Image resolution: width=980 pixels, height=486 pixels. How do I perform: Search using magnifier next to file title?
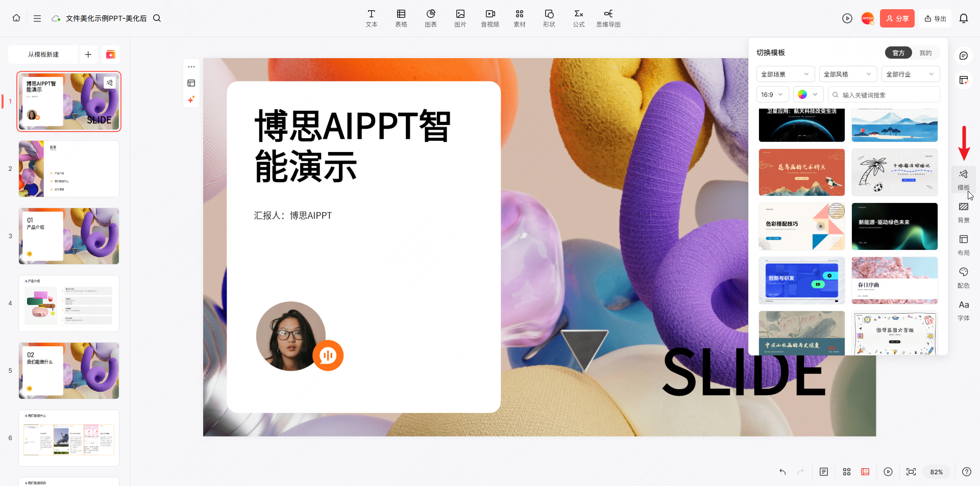(157, 18)
